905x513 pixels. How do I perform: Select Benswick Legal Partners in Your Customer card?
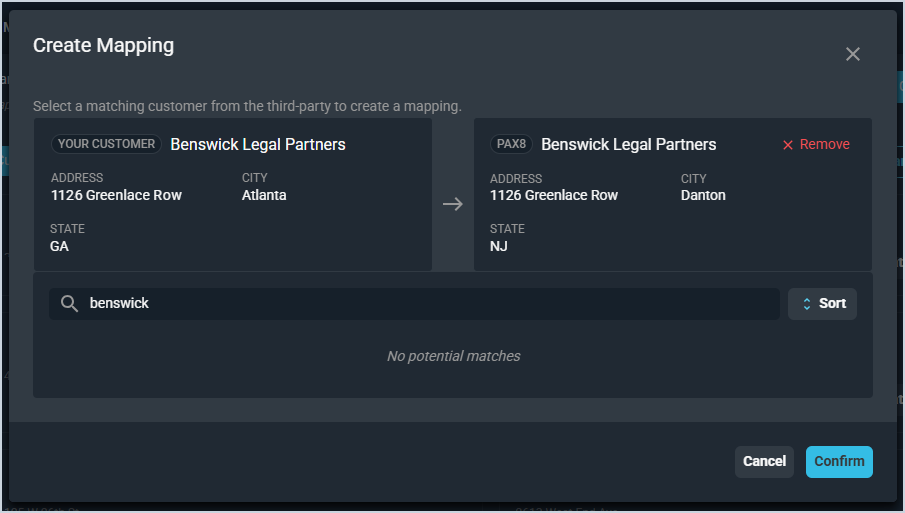[x=258, y=145]
